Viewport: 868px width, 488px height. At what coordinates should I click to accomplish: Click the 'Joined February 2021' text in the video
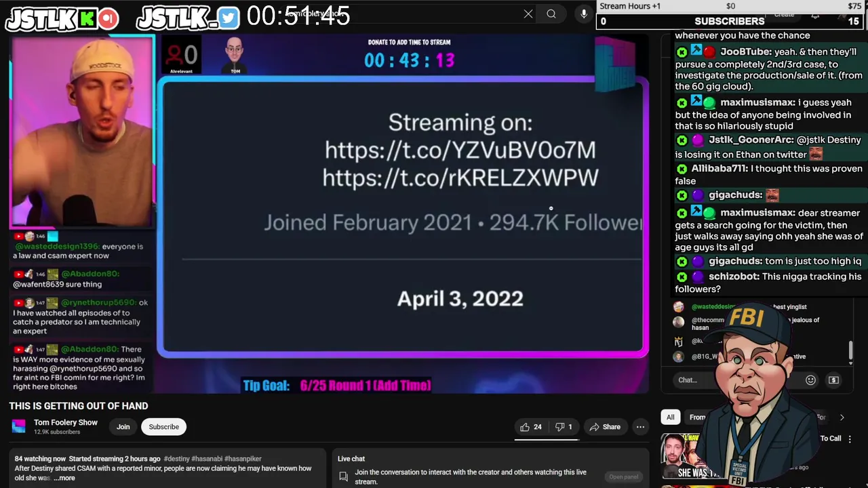pyautogui.click(x=368, y=222)
